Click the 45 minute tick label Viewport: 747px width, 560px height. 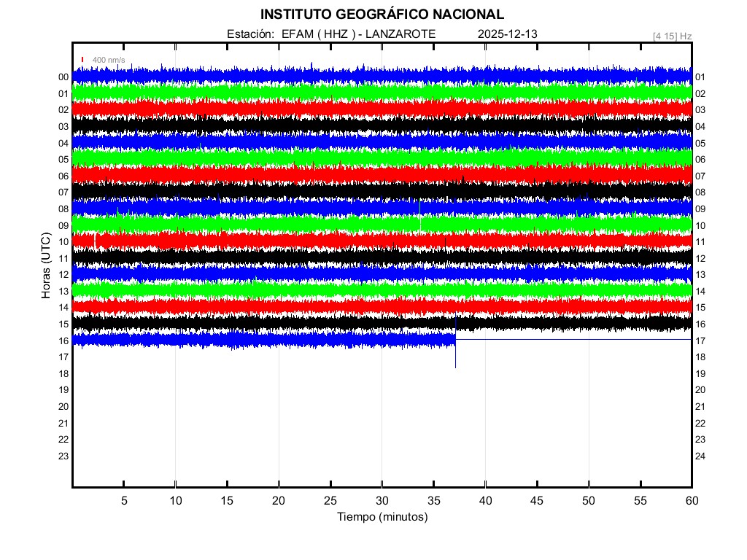coord(537,500)
